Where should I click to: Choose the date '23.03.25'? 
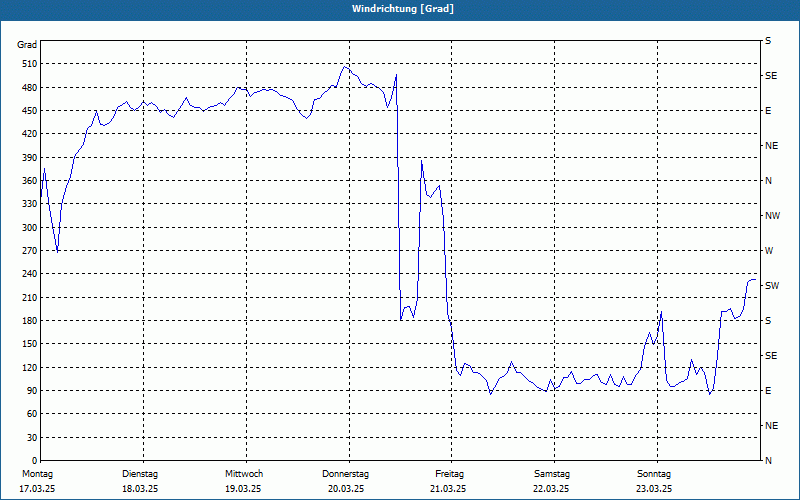point(654,489)
